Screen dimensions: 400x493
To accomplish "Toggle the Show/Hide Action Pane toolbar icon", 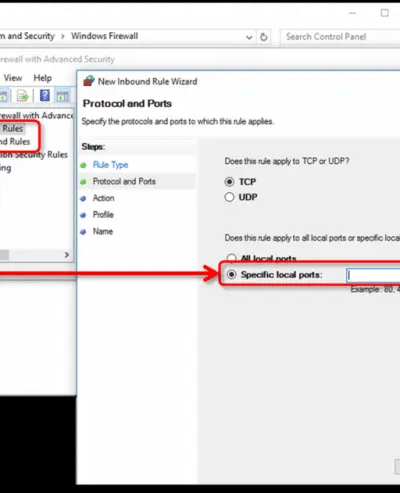I will 62,96.
